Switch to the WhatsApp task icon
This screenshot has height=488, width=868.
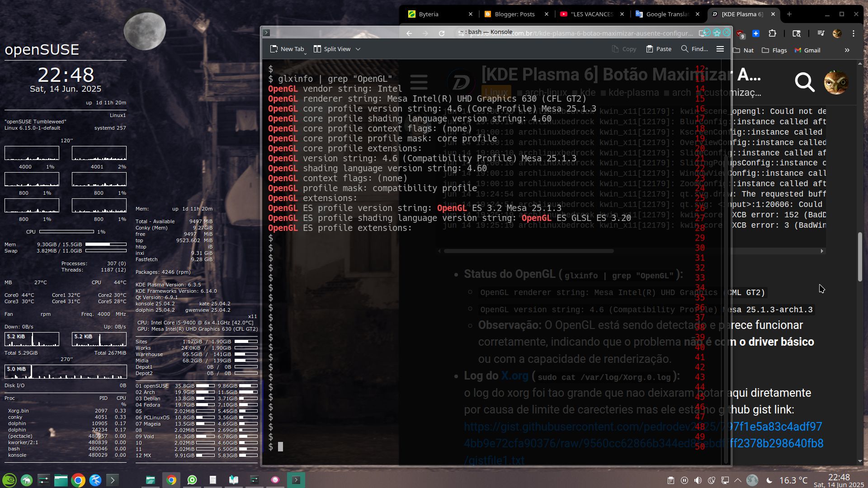(192, 480)
